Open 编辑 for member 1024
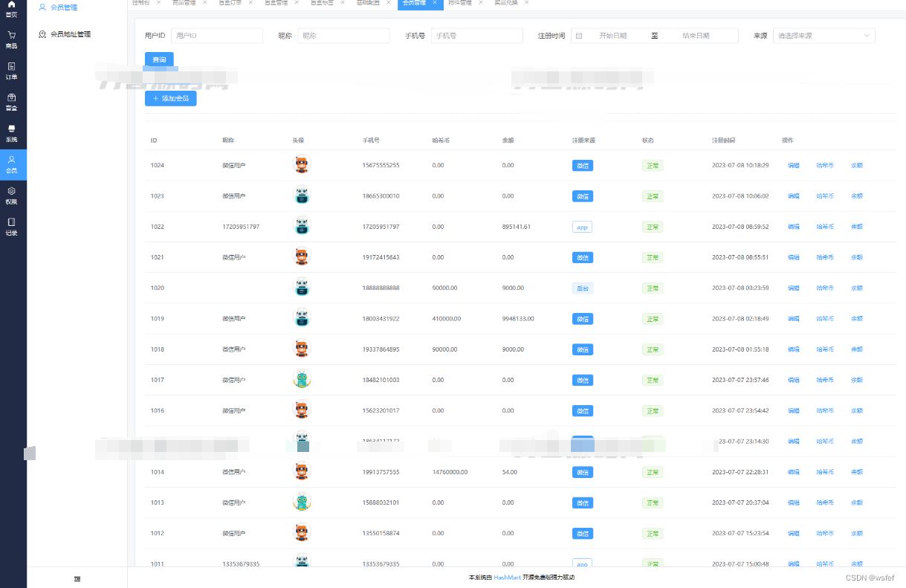This screenshot has width=906, height=588. [x=793, y=165]
